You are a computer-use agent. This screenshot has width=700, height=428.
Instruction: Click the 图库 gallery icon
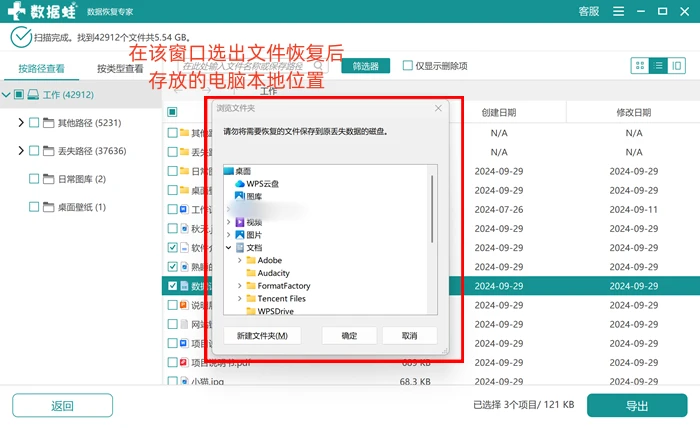pos(240,196)
